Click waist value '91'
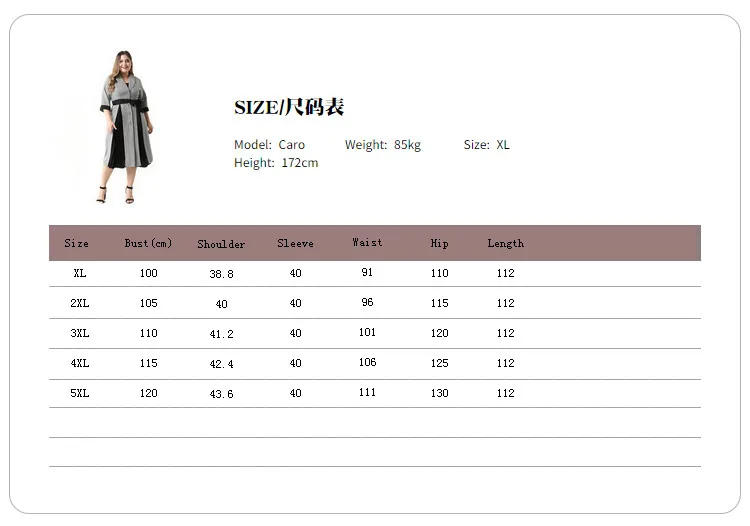Viewport: 750px width, 526px height. (367, 273)
